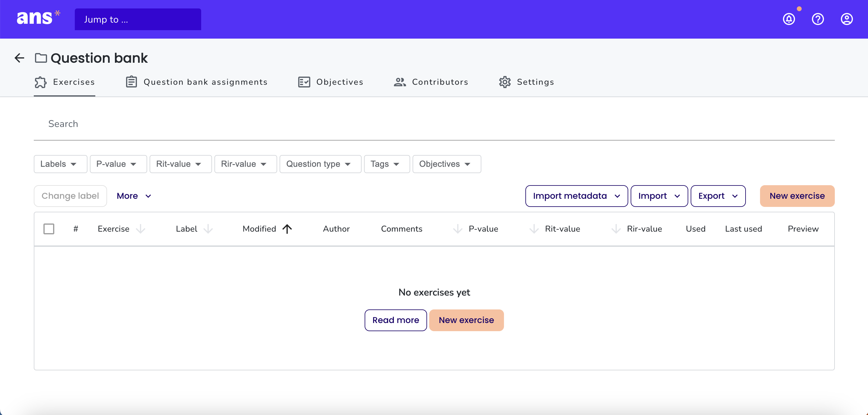Open the help question mark icon
Viewport: 868px width, 415px height.
(x=818, y=19)
